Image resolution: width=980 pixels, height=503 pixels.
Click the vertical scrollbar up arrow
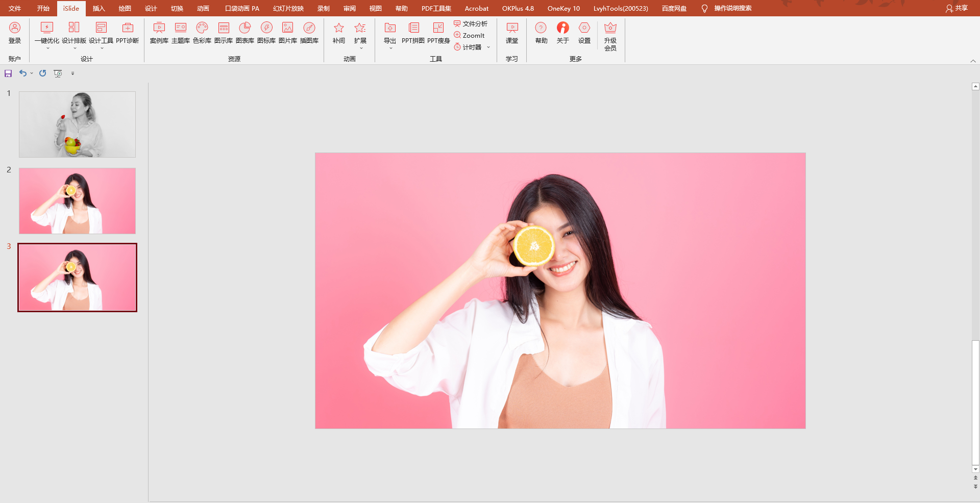tap(975, 87)
